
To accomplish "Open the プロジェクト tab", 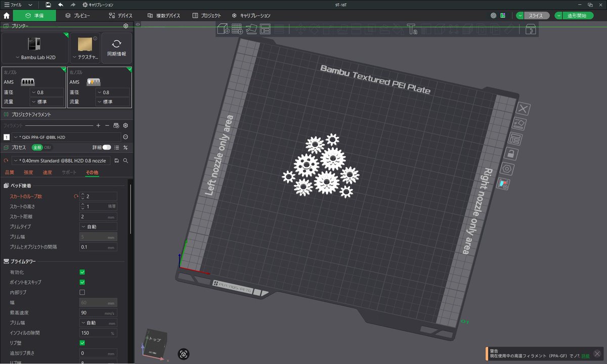I will click(x=207, y=16).
